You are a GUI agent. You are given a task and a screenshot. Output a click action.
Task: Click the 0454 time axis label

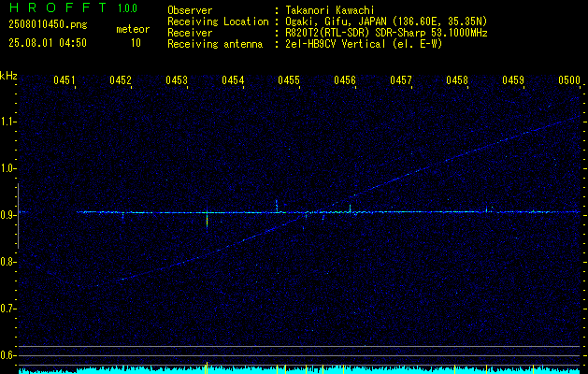coord(233,79)
